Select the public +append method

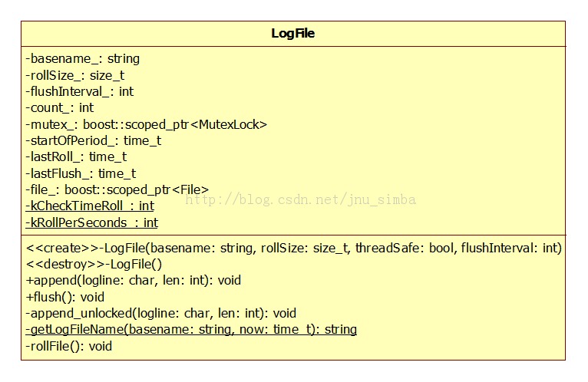(133, 280)
